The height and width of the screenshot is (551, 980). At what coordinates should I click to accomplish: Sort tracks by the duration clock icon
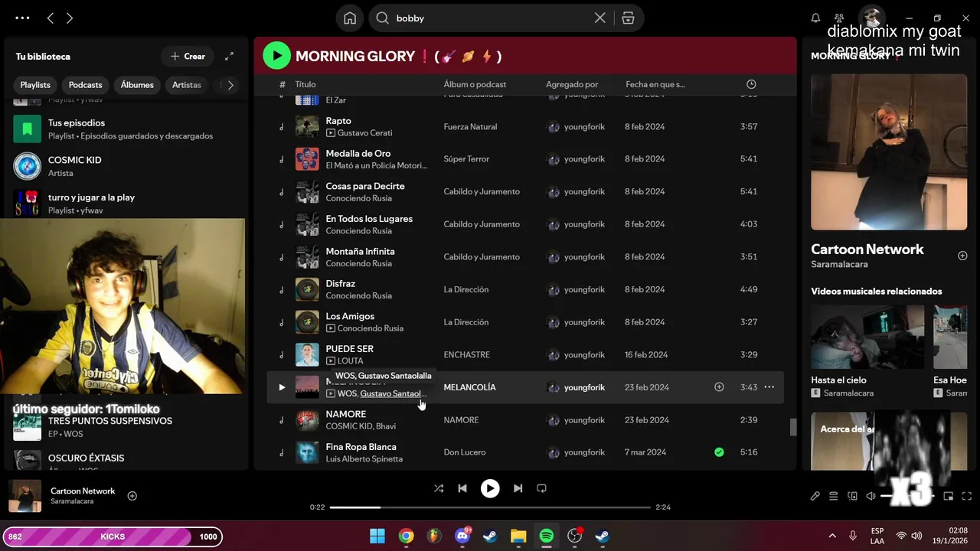(751, 84)
